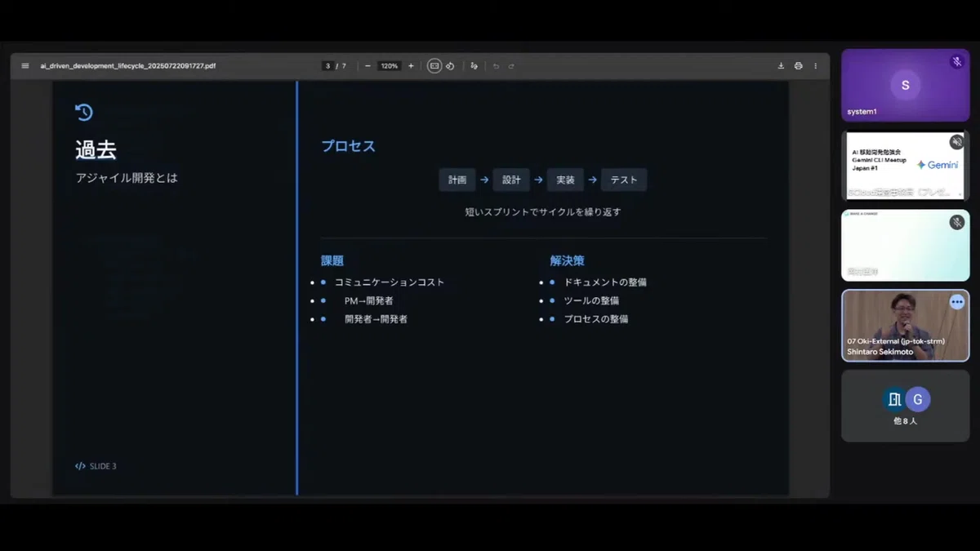Click the 開発者→開発者 bullet
This screenshot has width=980, height=551.
(x=376, y=319)
